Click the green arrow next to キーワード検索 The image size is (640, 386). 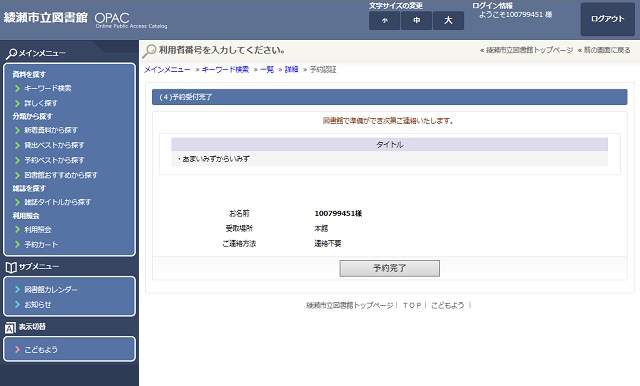click(17, 89)
